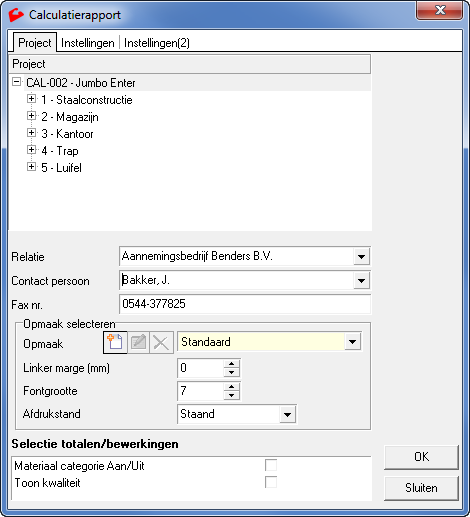Select tree item CAL-002 - Jumbo Enter

click(x=81, y=83)
